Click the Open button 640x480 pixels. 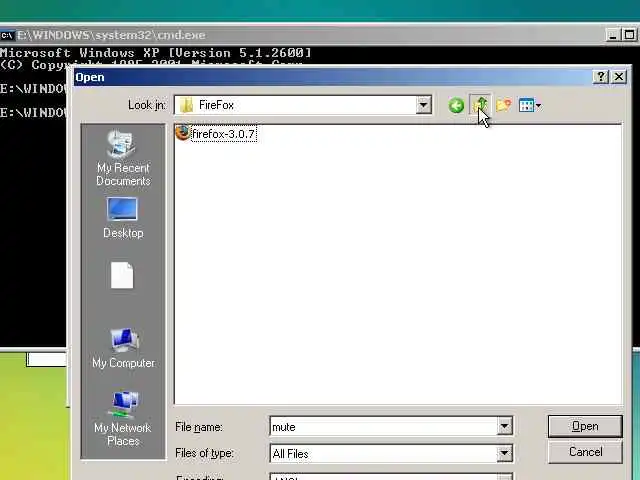click(585, 426)
